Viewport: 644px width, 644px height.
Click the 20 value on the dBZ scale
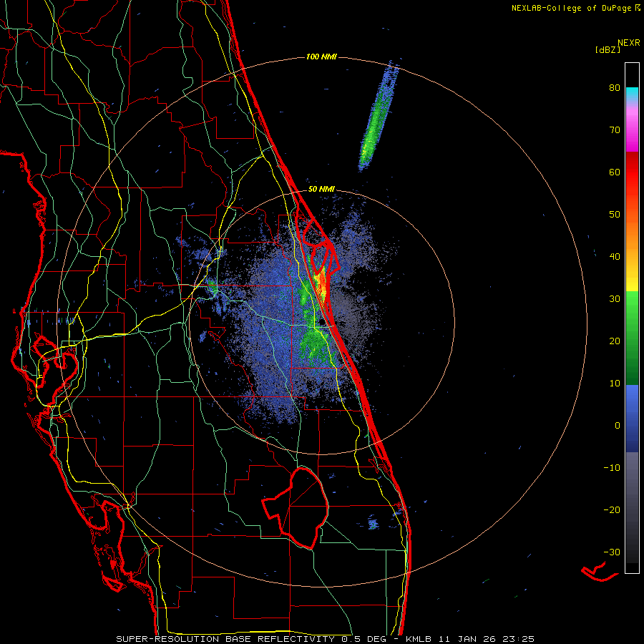pyautogui.click(x=615, y=341)
